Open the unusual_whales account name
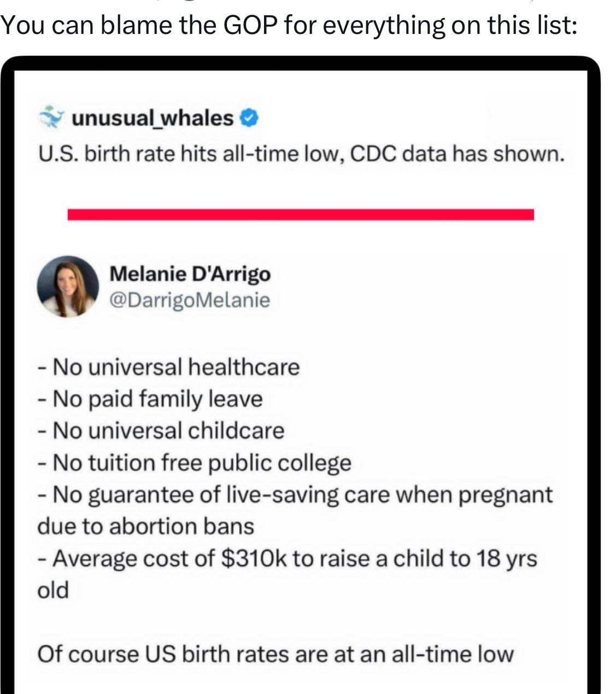The width and height of the screenshot is (616, 694). (x=152, y=118)
